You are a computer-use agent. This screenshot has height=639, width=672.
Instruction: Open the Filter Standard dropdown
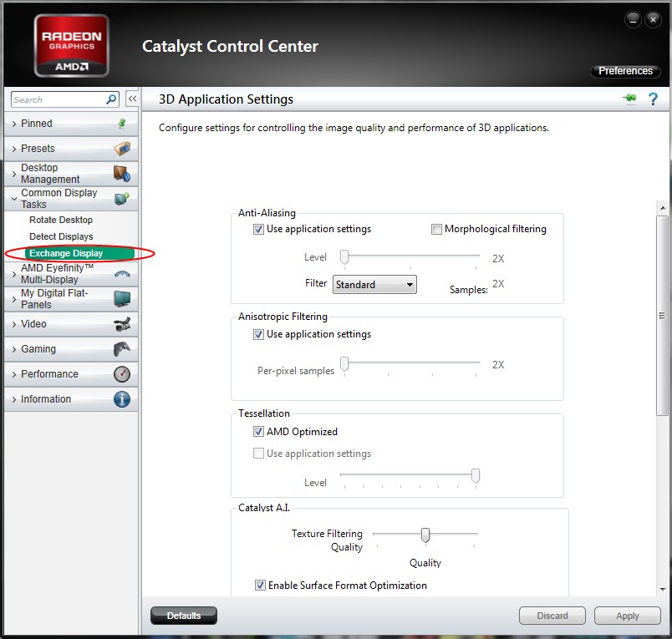[x=374, y=284]
